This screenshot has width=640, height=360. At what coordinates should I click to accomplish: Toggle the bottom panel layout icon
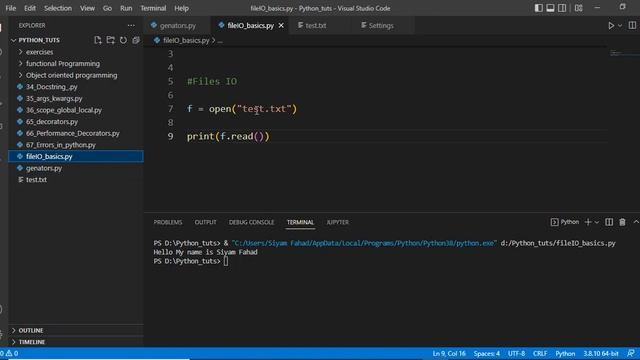(x=550, y=8)
